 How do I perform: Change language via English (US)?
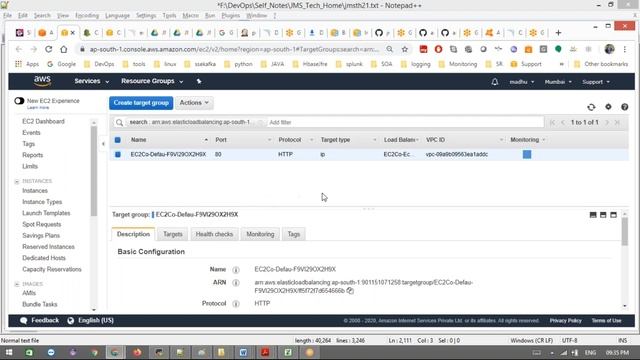click(x=91, y=320)
